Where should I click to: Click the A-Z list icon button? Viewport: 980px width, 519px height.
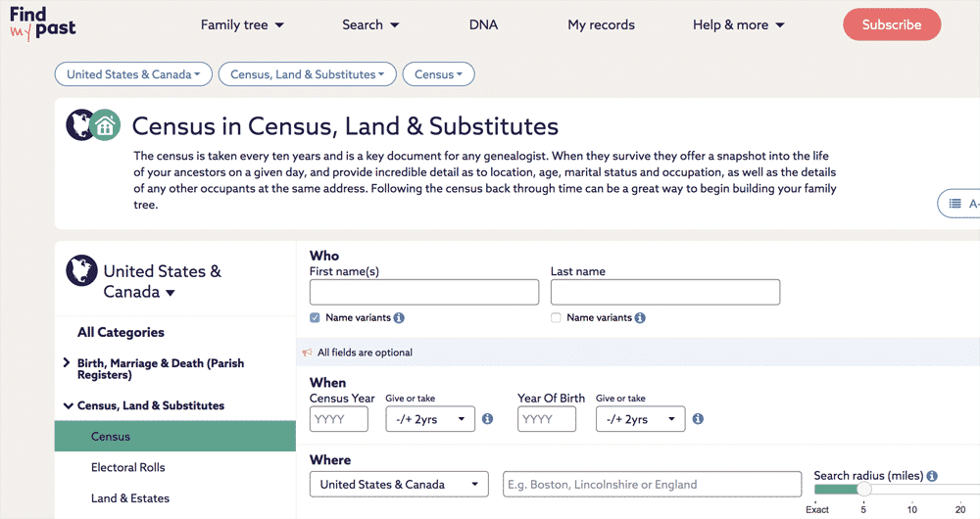coord(960,204)
